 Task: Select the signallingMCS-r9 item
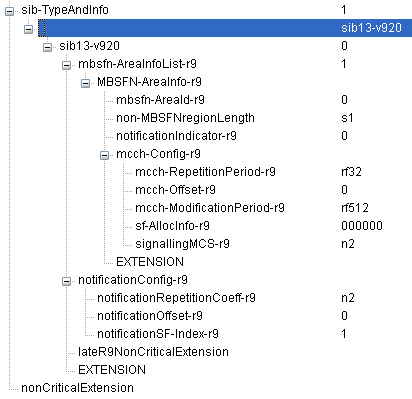tap(182, 244)
